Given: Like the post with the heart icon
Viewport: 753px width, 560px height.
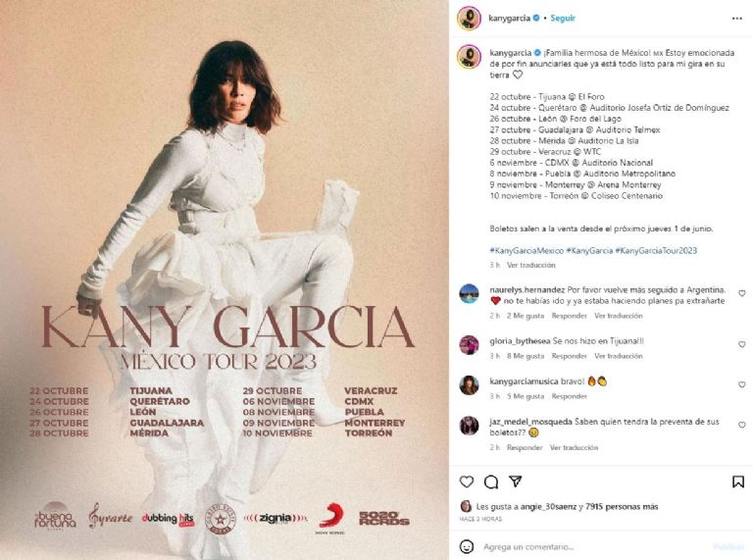Looking at the screenshot, I should (467, 482).
